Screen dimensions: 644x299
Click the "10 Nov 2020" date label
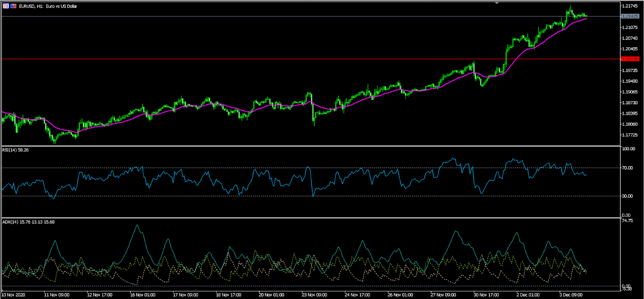click(13, 295)
